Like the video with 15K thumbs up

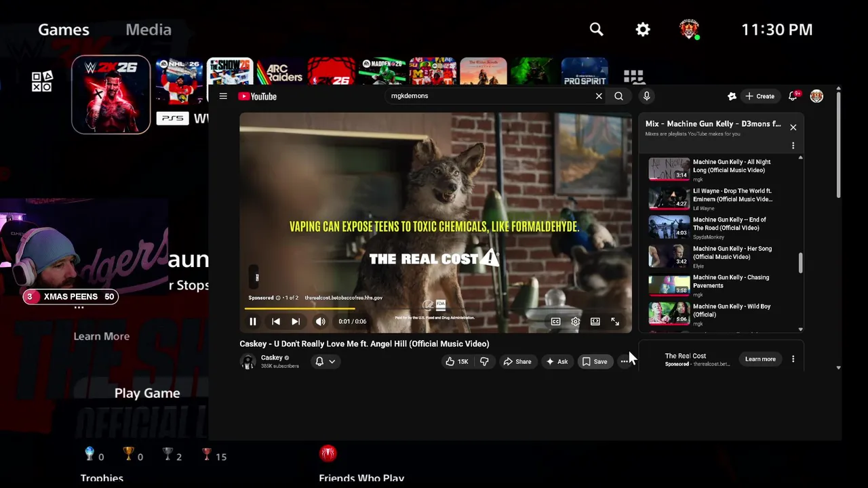pos(456,362)
